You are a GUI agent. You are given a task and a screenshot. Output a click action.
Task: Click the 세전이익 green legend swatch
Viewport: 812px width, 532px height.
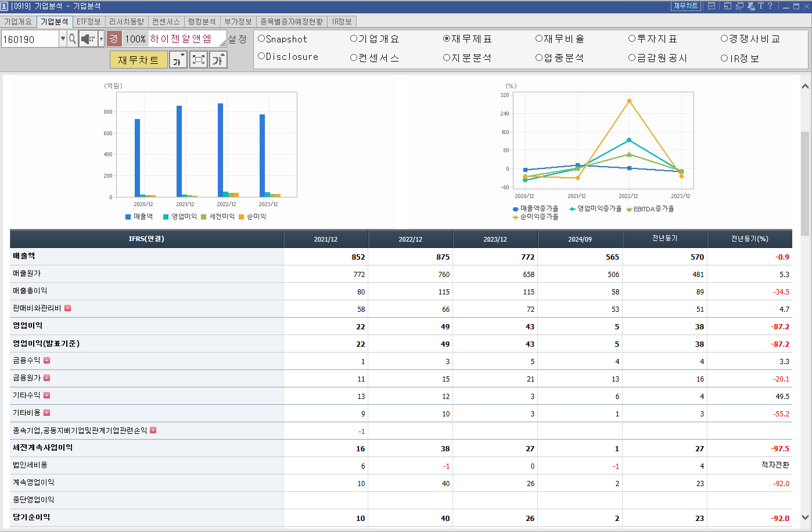click(x=204, y=217)
